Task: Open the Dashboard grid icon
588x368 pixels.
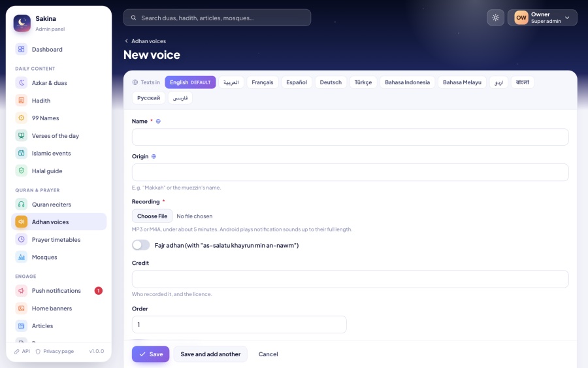Action: [22, 49]
